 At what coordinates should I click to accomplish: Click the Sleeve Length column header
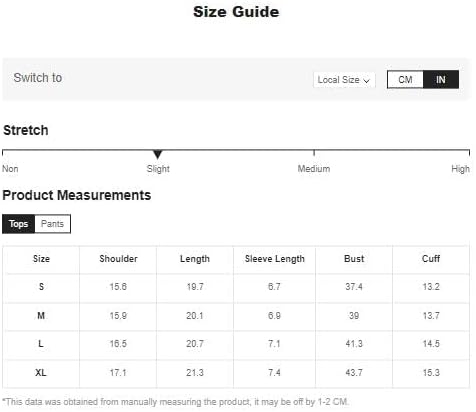click(x=275, y=259)
